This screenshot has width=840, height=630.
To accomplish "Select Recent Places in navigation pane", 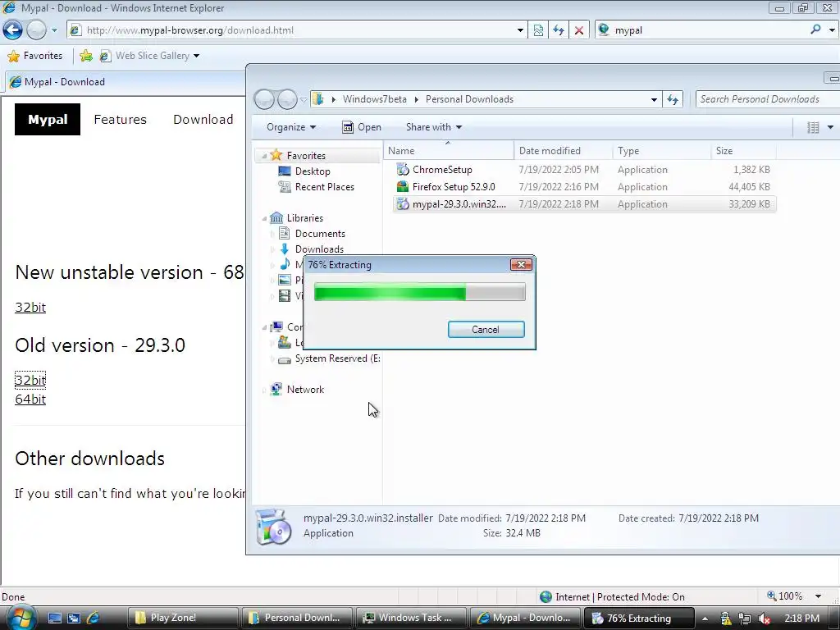I will (324, 187).
